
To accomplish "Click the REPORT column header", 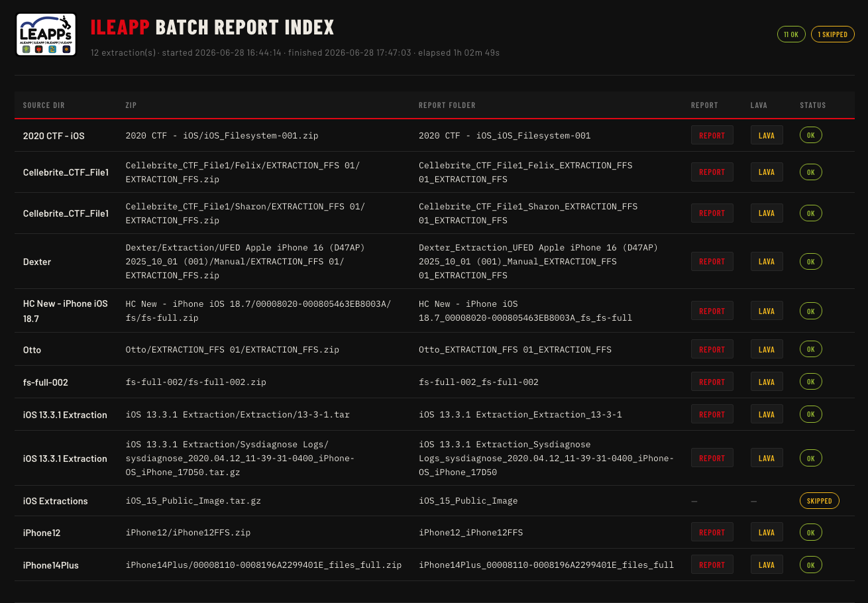I will 704,105.
